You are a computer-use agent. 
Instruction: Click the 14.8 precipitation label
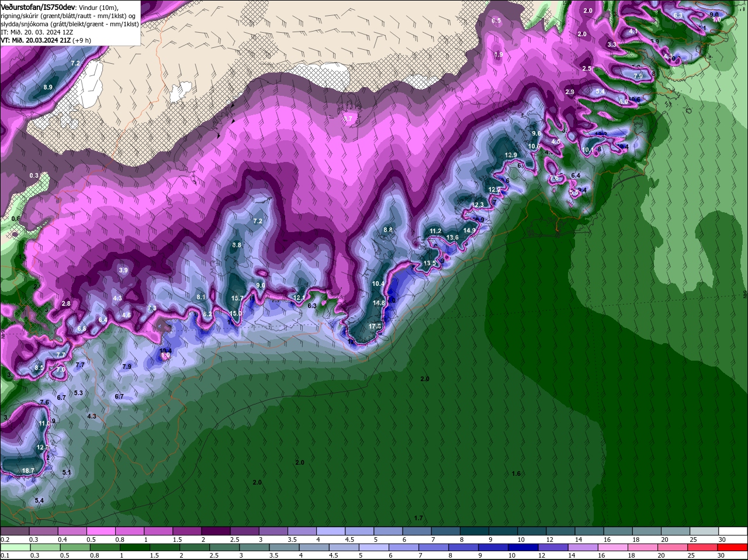(x=379, y=303)
